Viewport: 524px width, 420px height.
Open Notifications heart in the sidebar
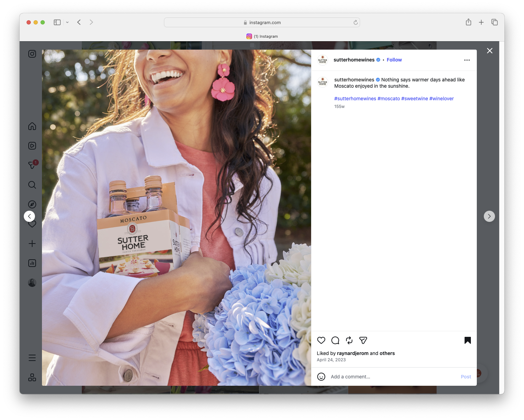(33, 224)
